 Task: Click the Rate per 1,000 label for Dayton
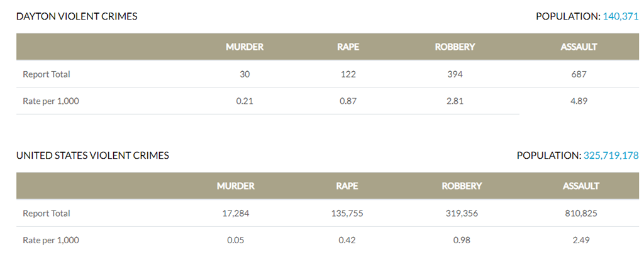coord(50,101)
